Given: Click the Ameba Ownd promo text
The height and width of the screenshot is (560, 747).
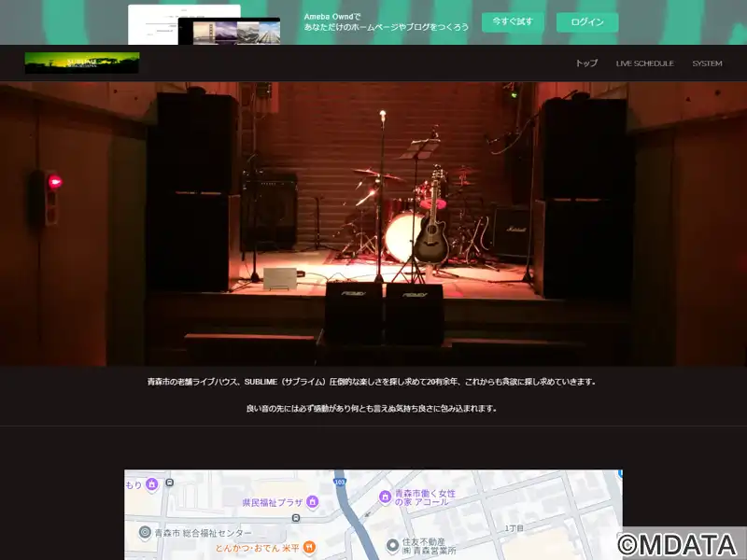Looking at the screenshot, I should tap(386, 21).
